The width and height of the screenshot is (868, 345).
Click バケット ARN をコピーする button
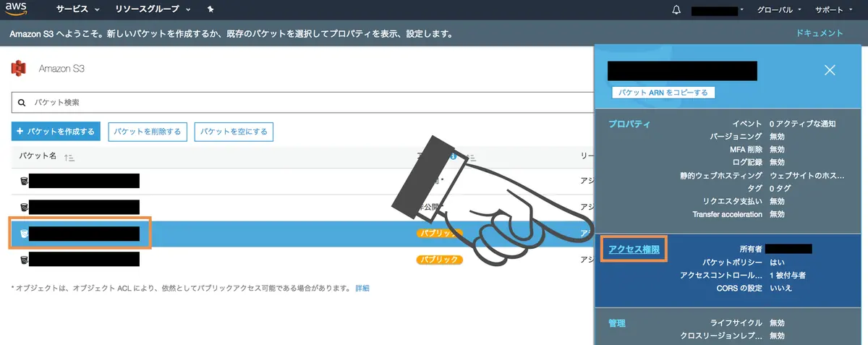point(663,93)
